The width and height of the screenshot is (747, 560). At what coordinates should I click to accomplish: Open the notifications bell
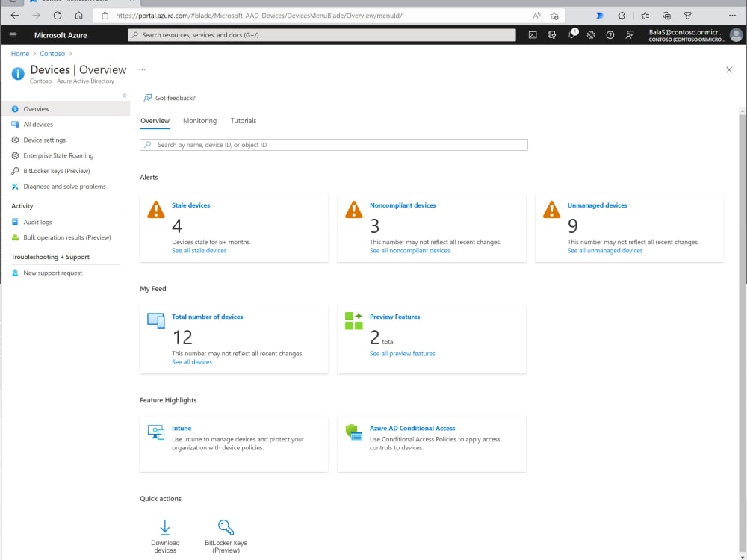571,35
